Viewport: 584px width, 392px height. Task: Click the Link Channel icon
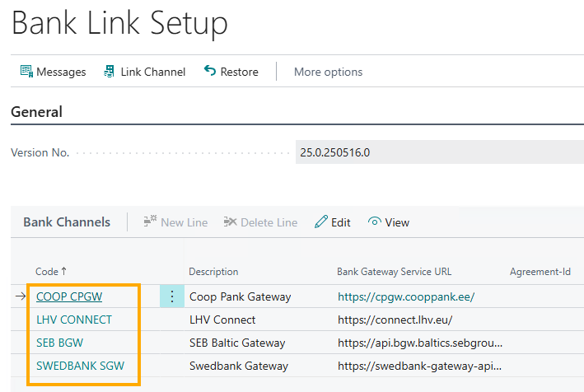point(109,71)
